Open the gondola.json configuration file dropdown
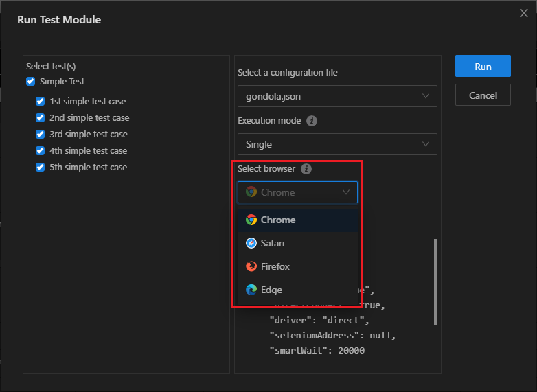 [x=337, y=96]
